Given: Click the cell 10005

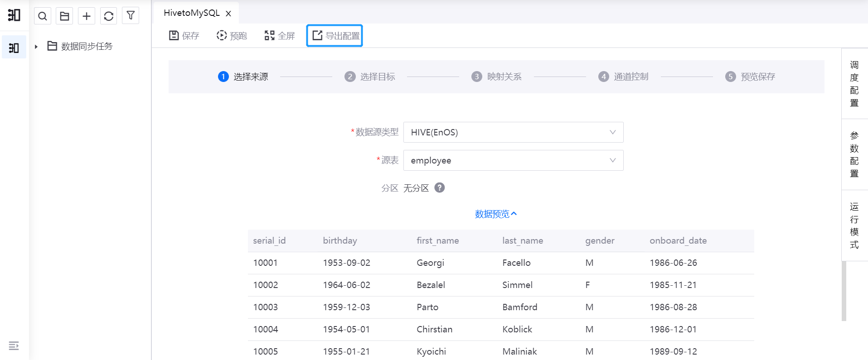Looking at the screenshot, I should click(x=266, y=351).
